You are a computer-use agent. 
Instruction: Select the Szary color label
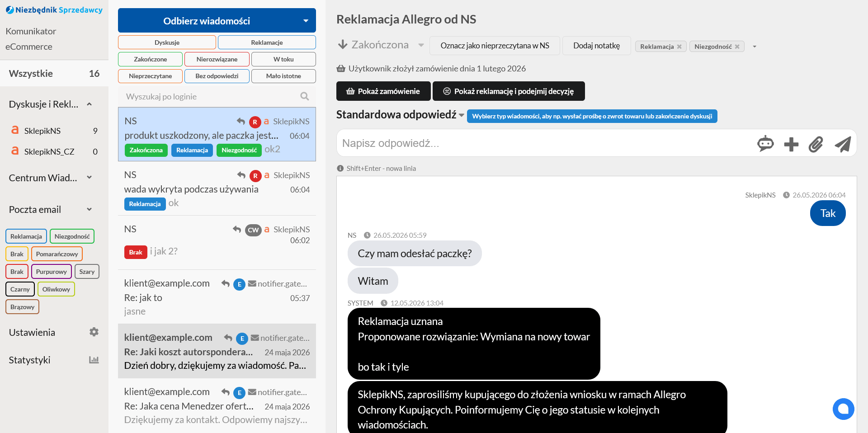coord(87,272)
